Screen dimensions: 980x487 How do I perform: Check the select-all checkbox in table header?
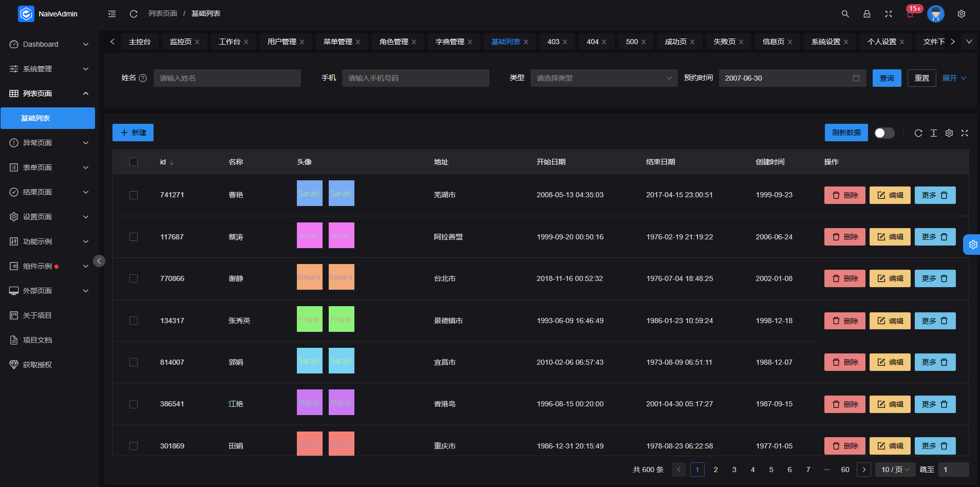(134, 161)
